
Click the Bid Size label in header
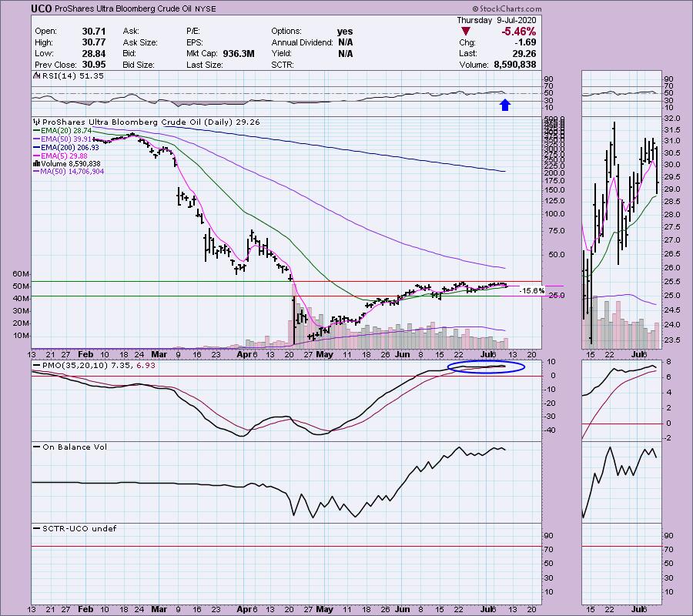pyautogui.click(x=139, y=65)
